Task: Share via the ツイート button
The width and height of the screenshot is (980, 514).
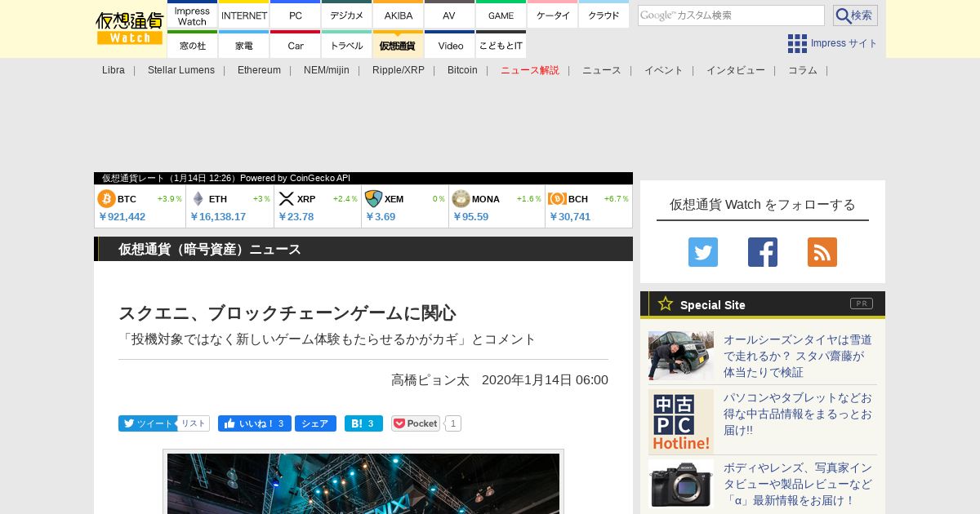Action: coord(148,423)
